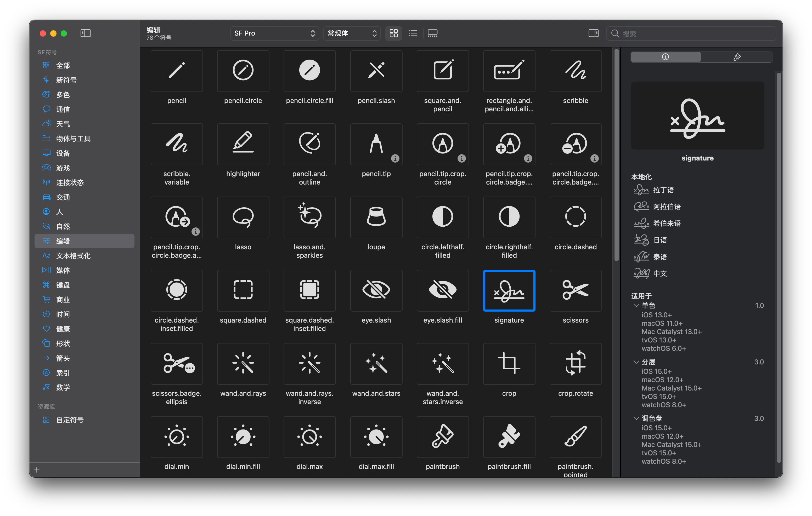
Task: Switch to the paintbrush rendering tab
Action: pos(737,57)
